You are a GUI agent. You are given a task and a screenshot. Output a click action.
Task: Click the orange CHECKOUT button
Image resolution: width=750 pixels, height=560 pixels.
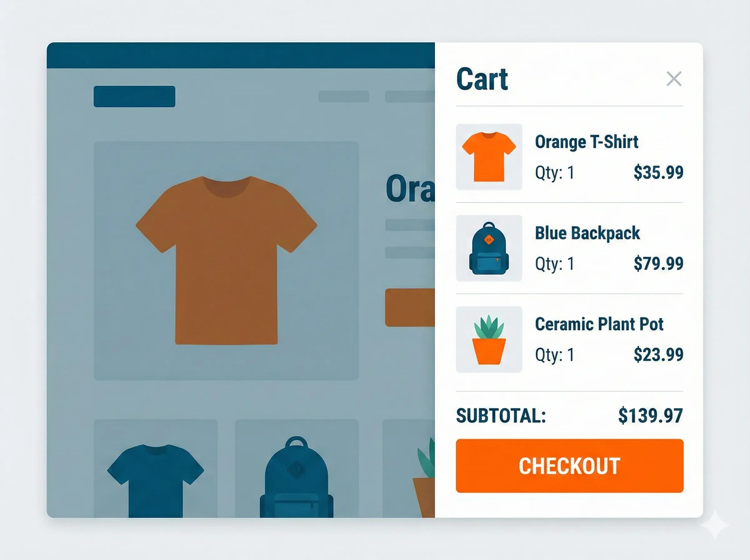(569, 466)
